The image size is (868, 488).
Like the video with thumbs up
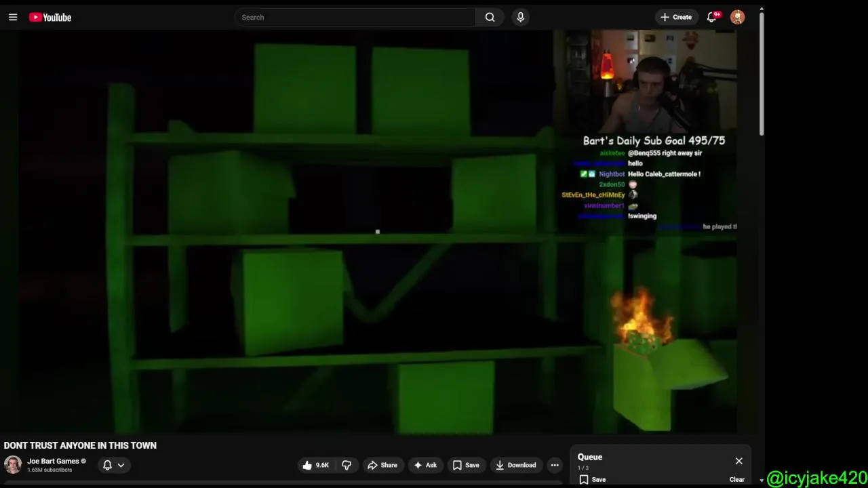click(315, 465)
